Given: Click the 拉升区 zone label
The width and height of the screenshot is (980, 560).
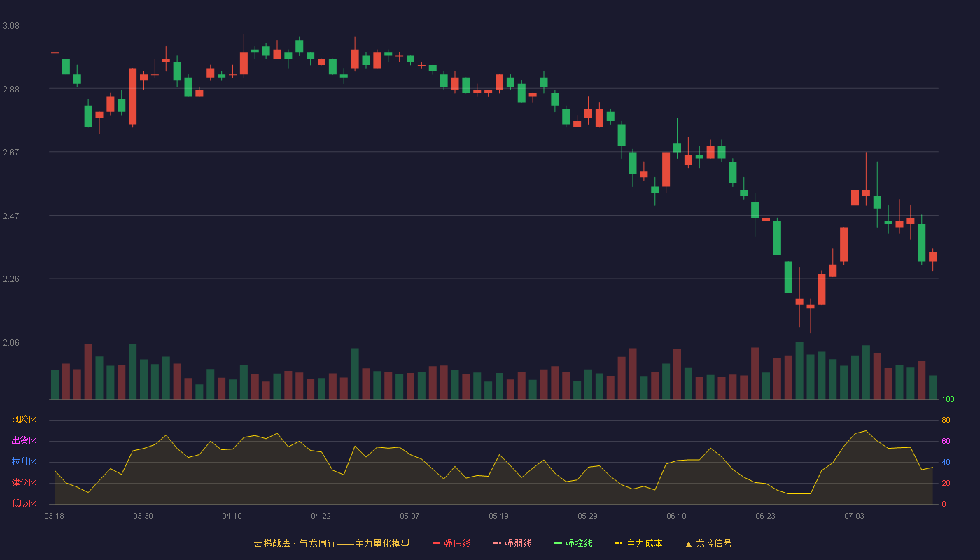Looking at the screenshot, I should 24,462.
